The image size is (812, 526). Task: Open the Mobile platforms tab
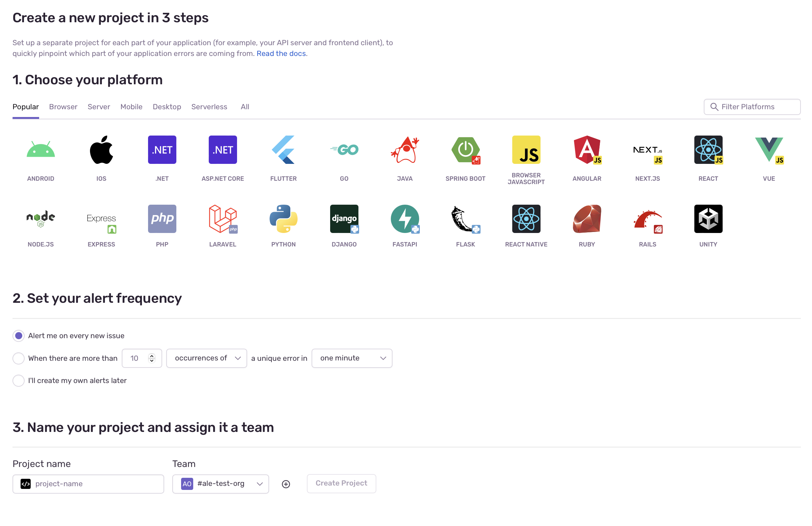click(x=132, y=107)
